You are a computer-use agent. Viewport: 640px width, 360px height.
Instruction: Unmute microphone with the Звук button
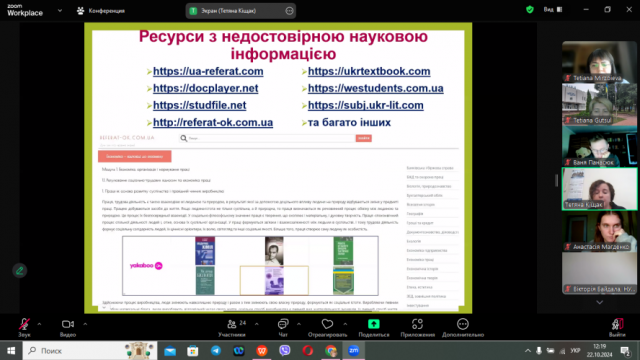24,328
